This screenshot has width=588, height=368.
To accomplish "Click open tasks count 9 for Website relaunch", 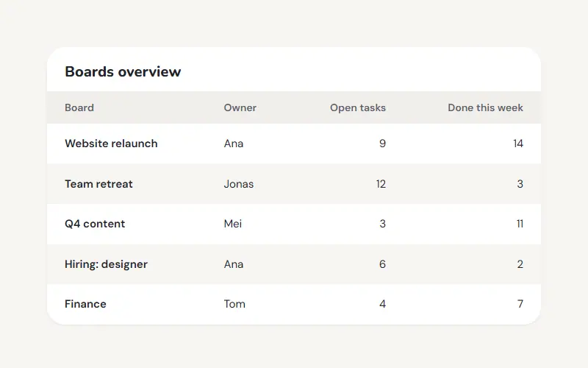I will click(382, 144).
